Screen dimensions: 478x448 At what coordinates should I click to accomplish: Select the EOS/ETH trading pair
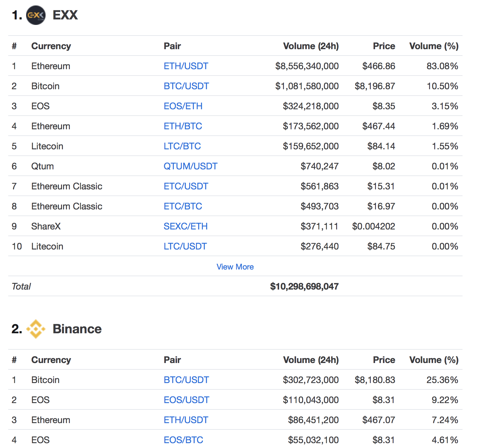[183, 106]
